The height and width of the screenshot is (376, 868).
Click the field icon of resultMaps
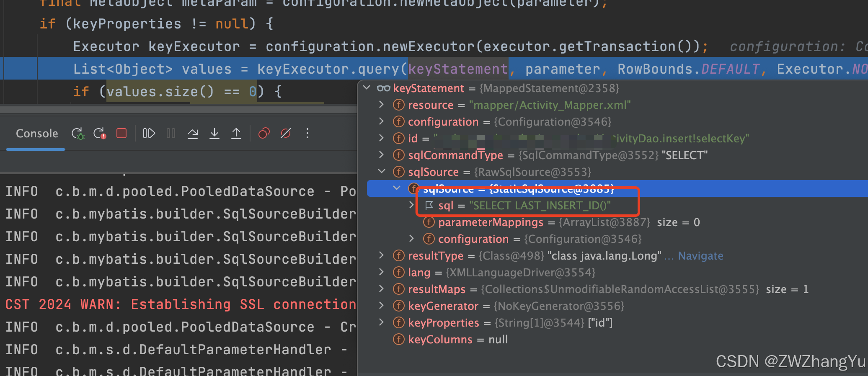coord(399,289)
